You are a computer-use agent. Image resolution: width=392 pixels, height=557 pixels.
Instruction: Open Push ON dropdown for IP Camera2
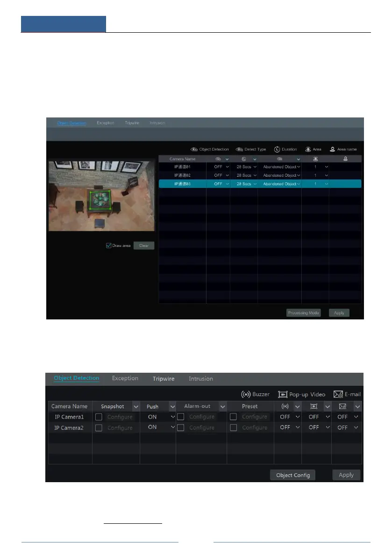[x=161, y=427]
